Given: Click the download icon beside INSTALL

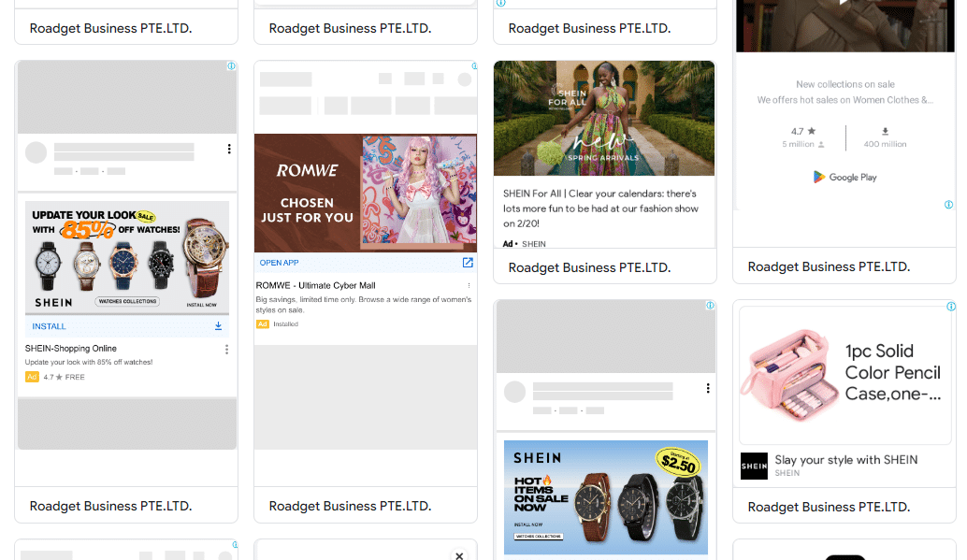Looking at the screenshot, I should [x=218, y=325].
